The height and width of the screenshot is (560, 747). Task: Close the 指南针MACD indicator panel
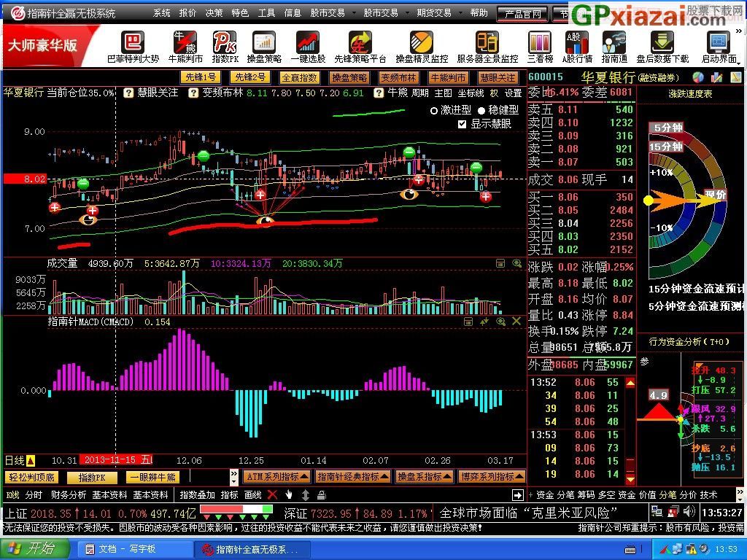(x=516, y=322)
